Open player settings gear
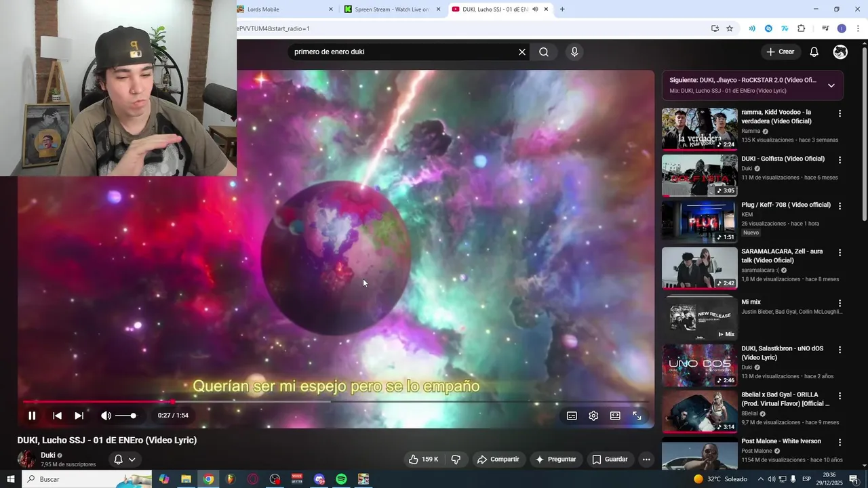The image size is (868, 488). [593, 415]
